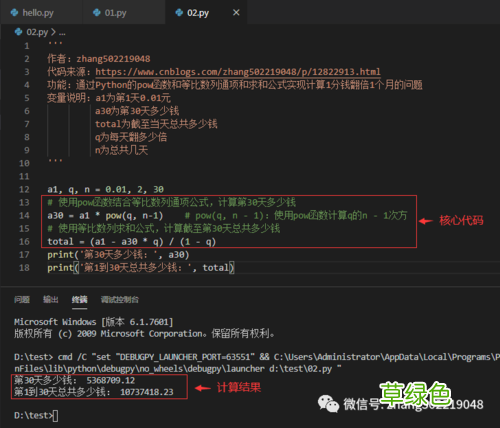The height and width of the screenshot is (428, 500).
Task: Open the 输出 output panel tab
Action: coord(51,299)
